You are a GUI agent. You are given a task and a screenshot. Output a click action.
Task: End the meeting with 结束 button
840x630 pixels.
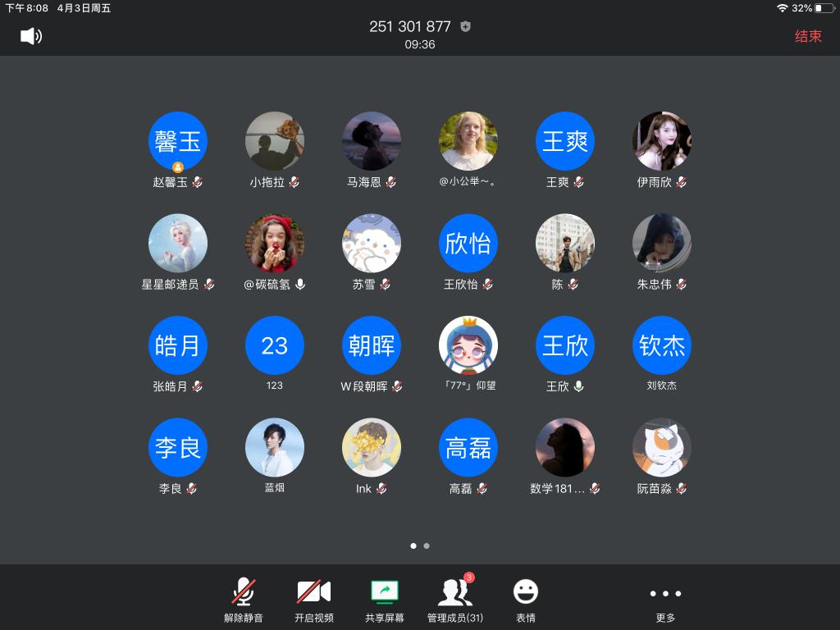pyautogui.click(x=807, y=36)
